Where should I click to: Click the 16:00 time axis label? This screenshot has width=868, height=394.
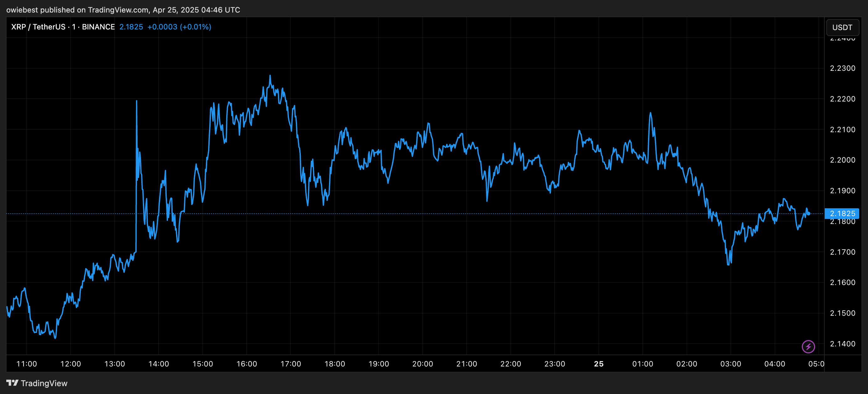tap(247, 364)
